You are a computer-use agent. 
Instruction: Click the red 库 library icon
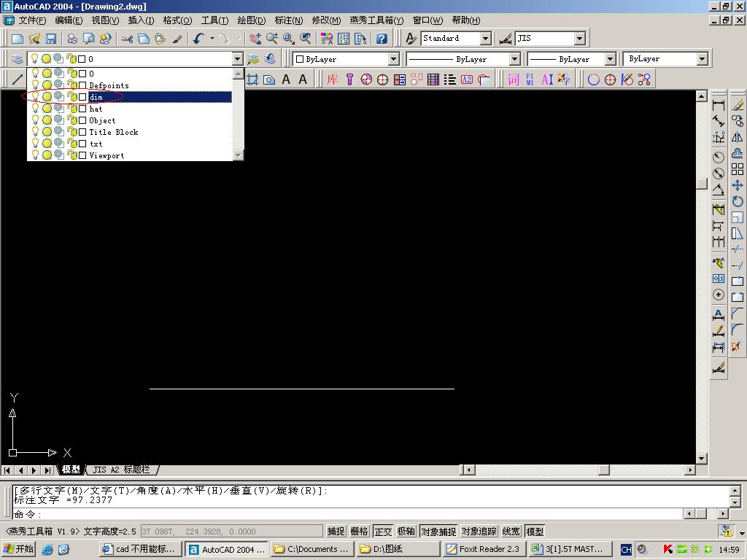(x=332, y=79)
